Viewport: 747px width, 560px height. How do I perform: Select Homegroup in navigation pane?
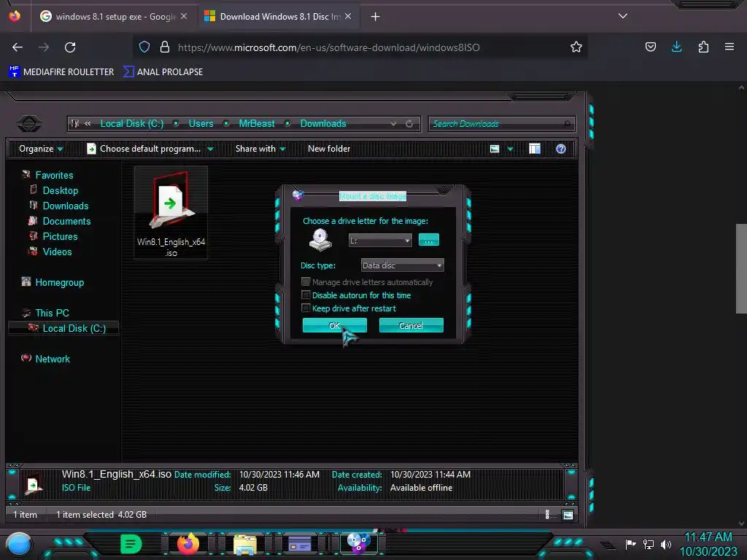pos(59,282)
